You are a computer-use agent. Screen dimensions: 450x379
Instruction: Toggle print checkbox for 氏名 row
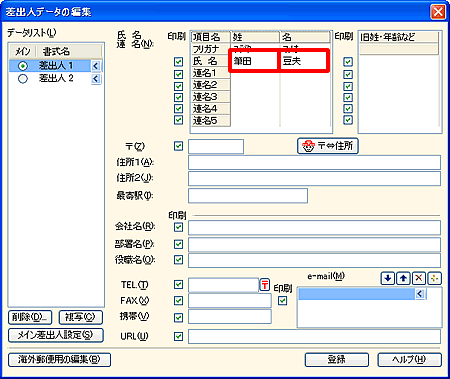click(x=178, y=62)
